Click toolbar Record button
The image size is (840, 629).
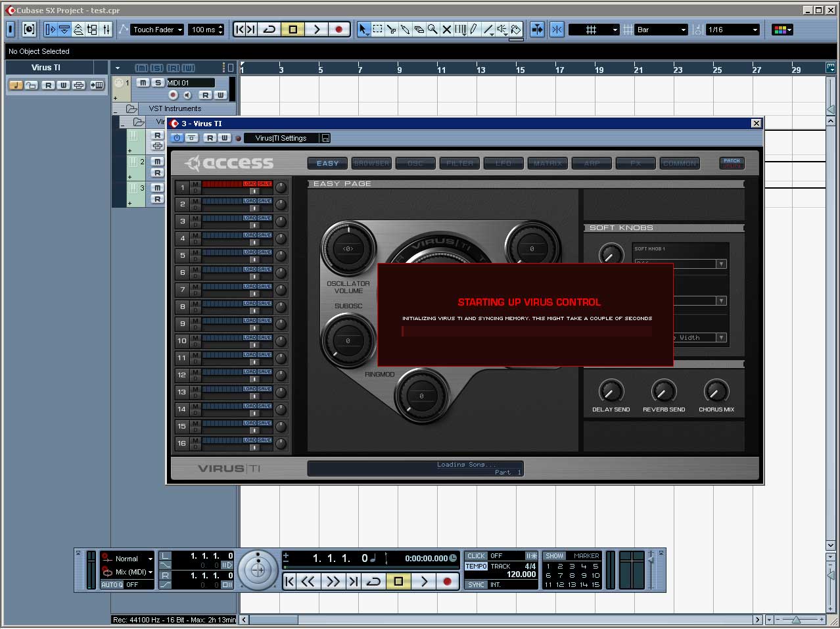tap(339, 30)
